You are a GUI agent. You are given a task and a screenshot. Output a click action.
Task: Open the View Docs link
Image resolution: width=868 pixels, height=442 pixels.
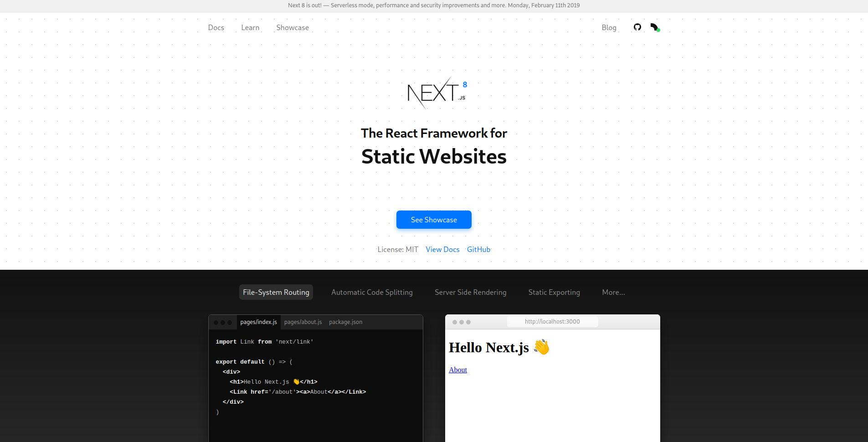pyautogui.click(x=442, y=249)
